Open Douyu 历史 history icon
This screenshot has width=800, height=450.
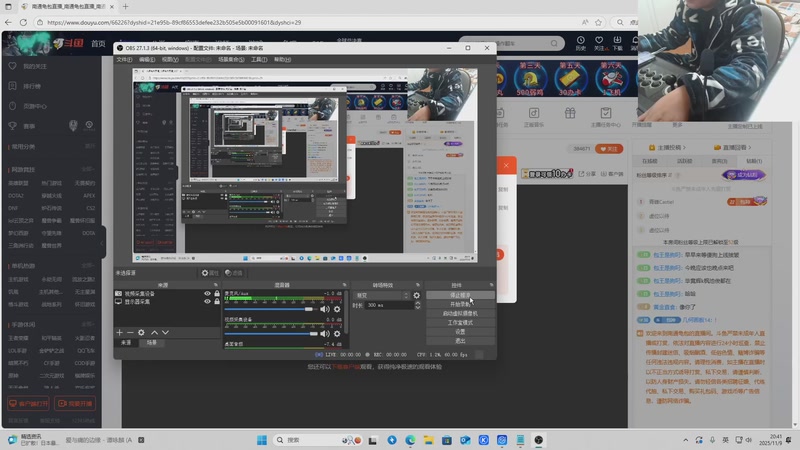tap(581, 43)
